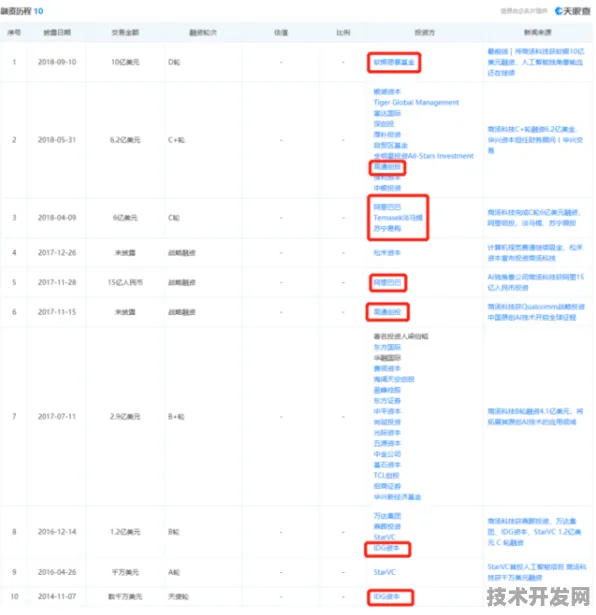
Task: Select the amount cell 2.9亿美元
Action: [x=125, y=416]
